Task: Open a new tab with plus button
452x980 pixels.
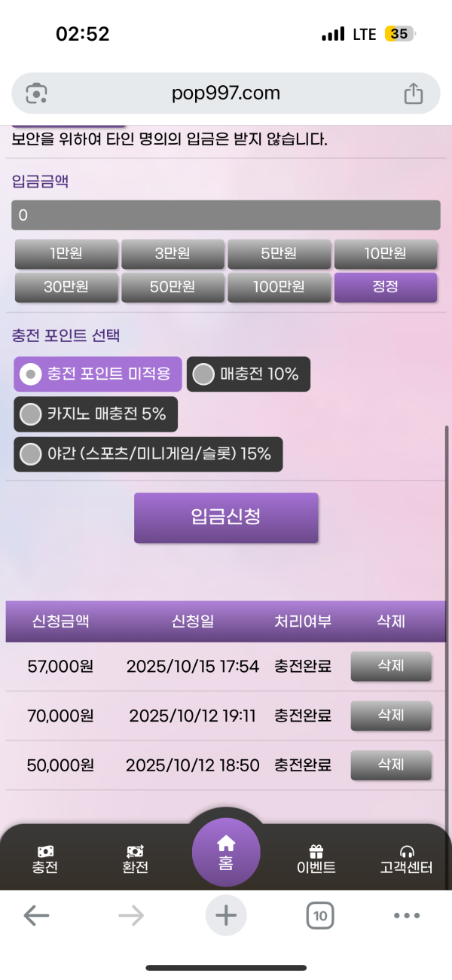Action: click(x=226, y=915)
